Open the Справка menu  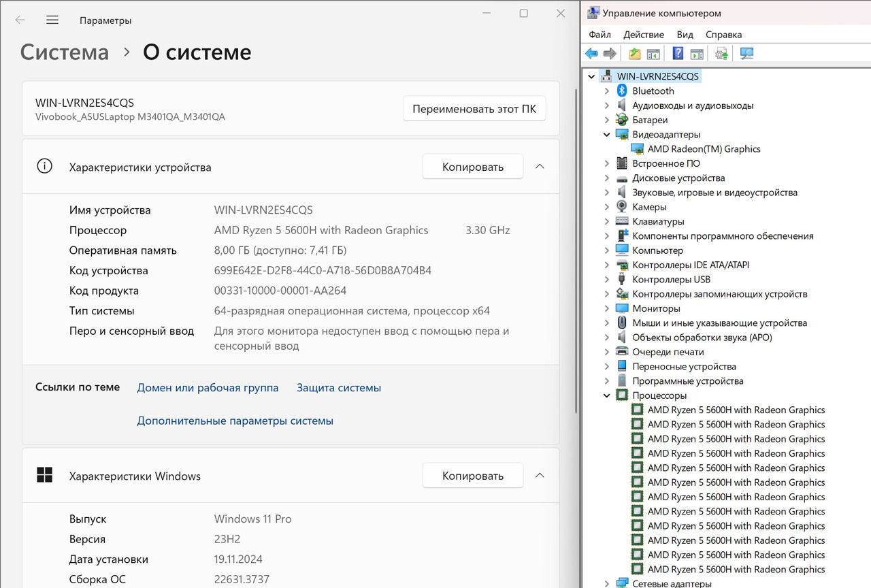point(723,34)
